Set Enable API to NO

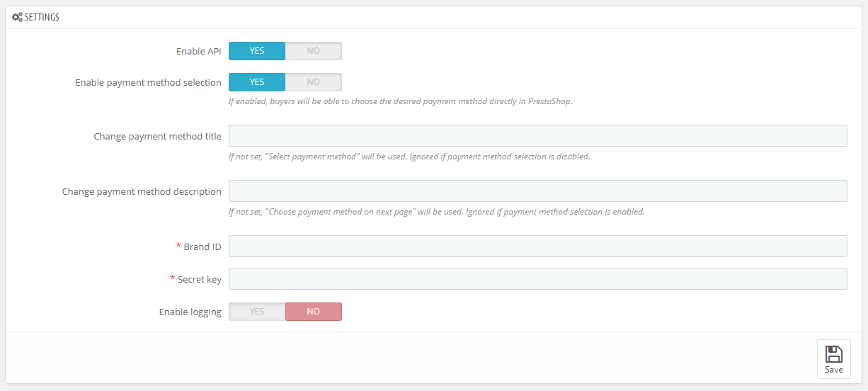(x=314, y=51)
